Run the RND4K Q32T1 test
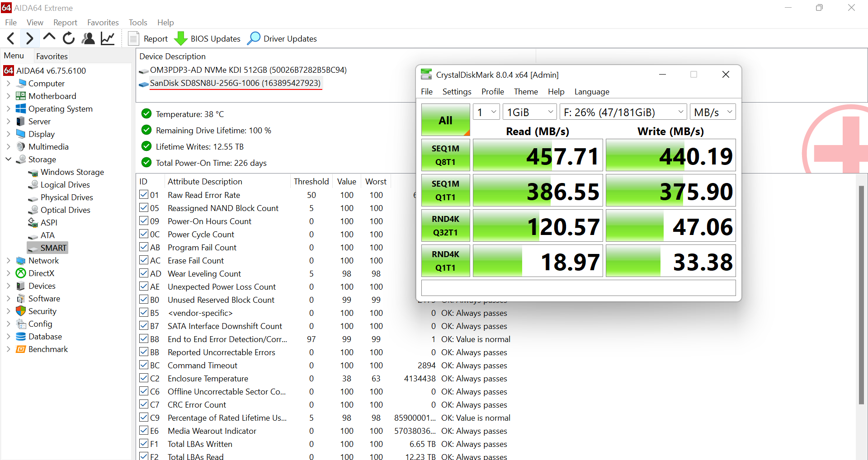Screen dimensions: 868x460 click(445, 225)
